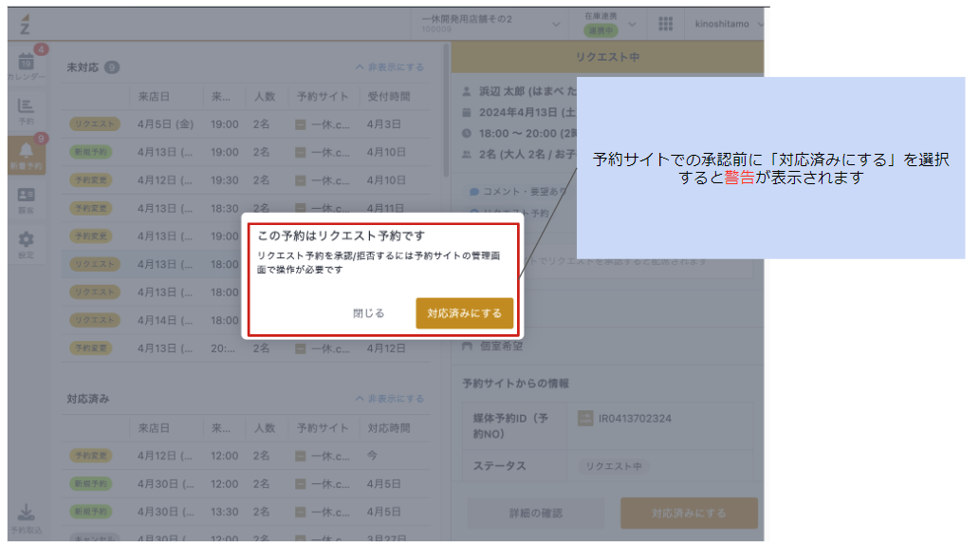
Task: Click the 来店日 header in 未対応 table
Action: [x=154, y=96]
